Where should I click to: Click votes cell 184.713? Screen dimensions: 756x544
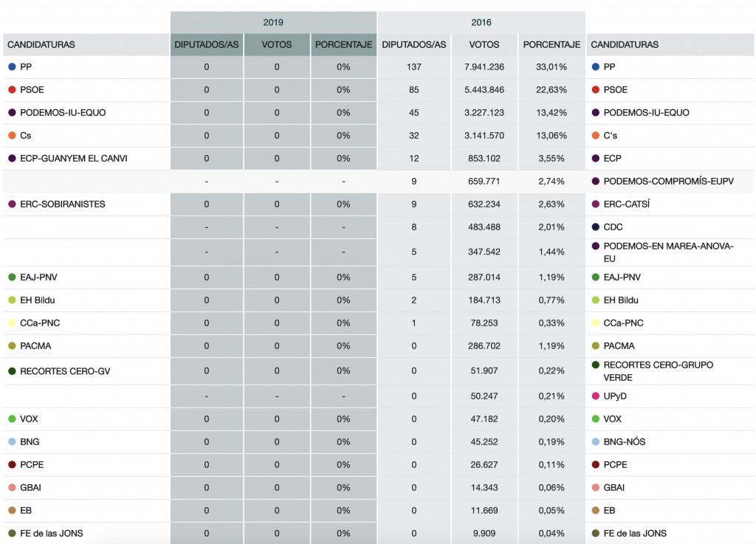click(x=484, y=300)
